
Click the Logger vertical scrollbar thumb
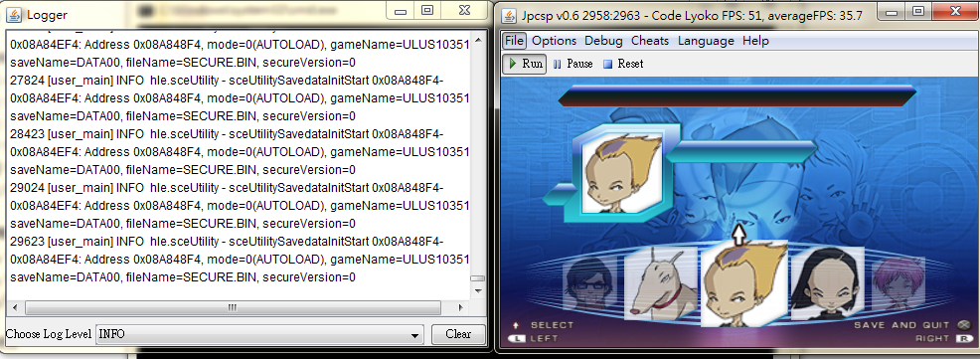click(x=478, y=278)
